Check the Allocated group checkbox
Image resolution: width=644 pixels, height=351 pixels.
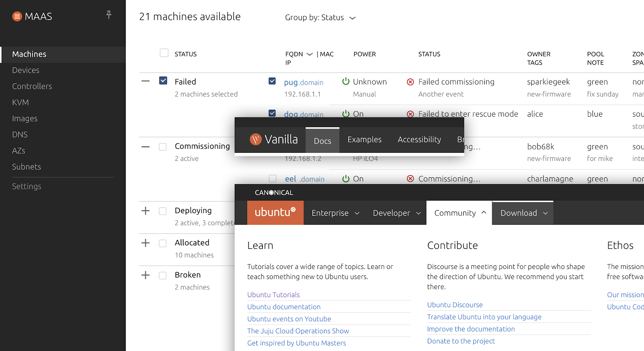pos(163,243)
